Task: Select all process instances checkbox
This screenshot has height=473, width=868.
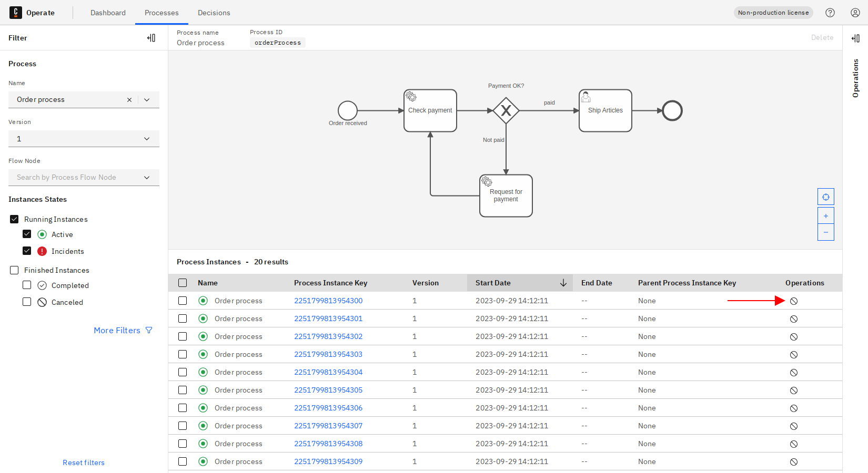Action: coord(183,282)
